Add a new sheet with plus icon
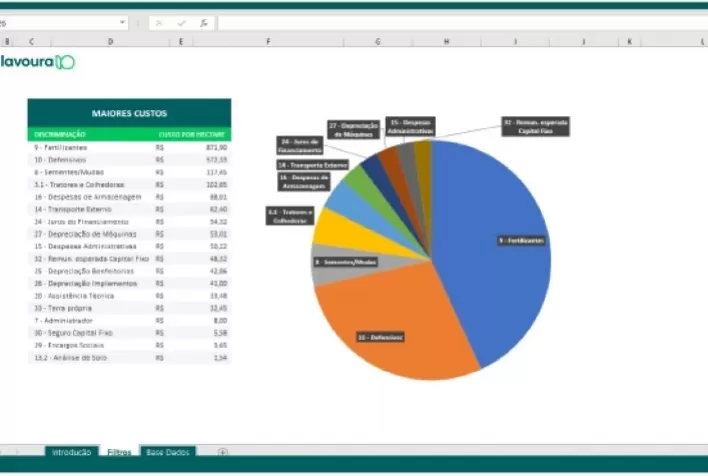Viewport: 708px width, 476px height. click(222, 452)
